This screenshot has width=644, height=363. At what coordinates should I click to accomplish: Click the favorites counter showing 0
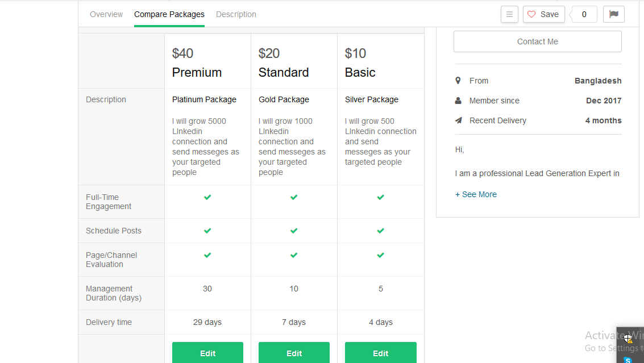584,14
